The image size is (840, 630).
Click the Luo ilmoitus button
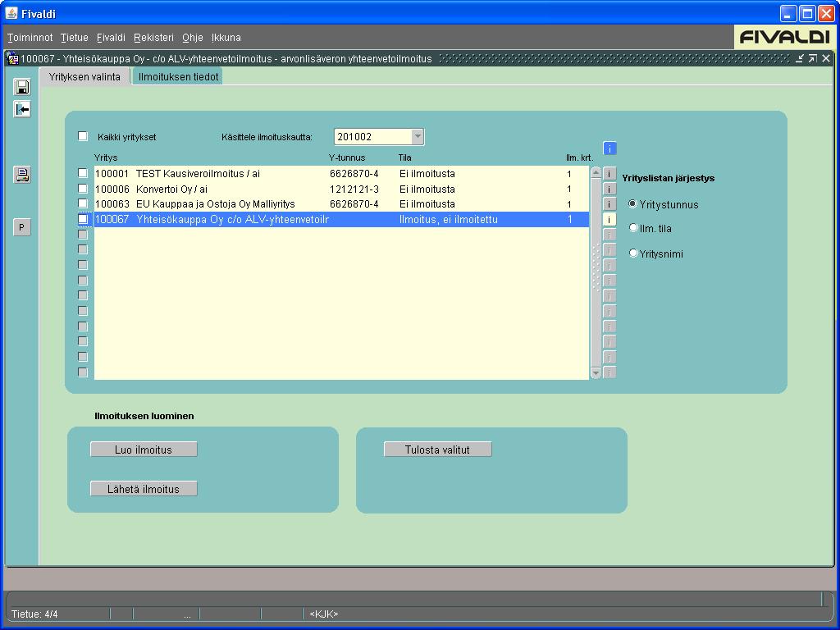(x=144, y=450)
